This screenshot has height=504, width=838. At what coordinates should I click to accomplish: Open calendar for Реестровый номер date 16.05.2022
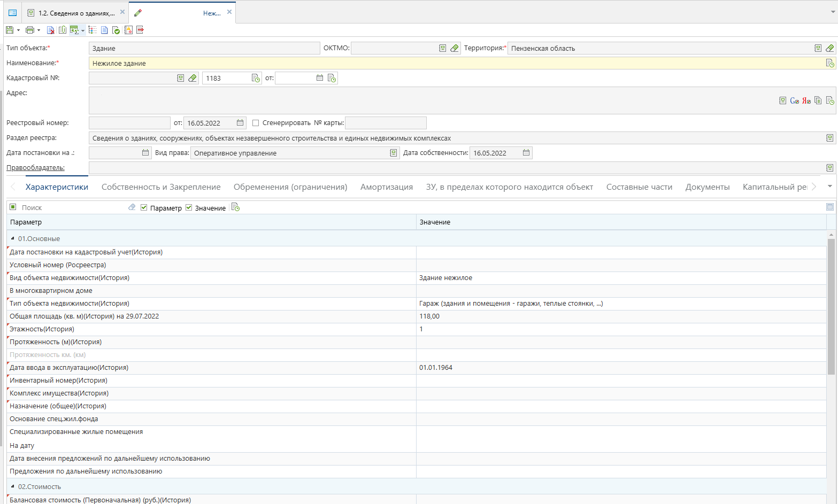(x=240, y=123)
